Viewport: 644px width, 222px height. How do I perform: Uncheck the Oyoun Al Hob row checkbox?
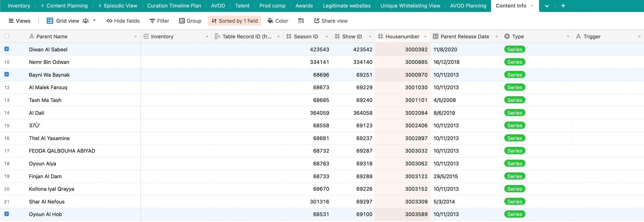pyautogui.click(x=6, y=214)
